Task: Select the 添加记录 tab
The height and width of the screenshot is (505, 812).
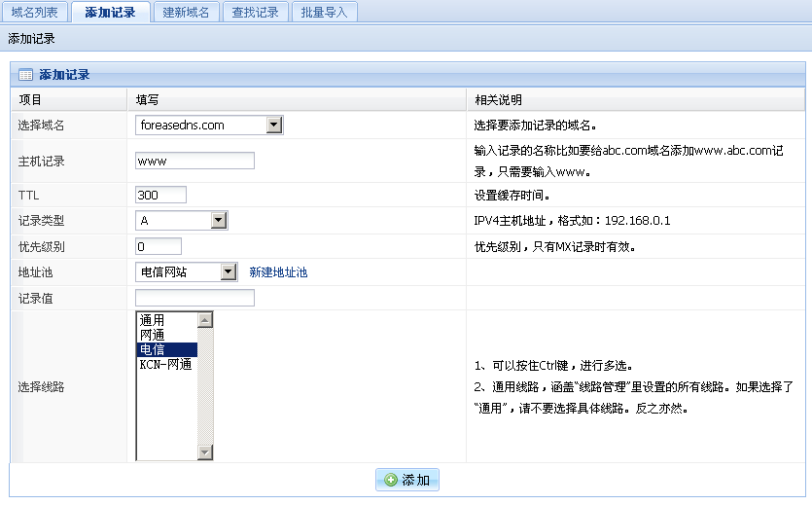Action: (x=110, y=13)
